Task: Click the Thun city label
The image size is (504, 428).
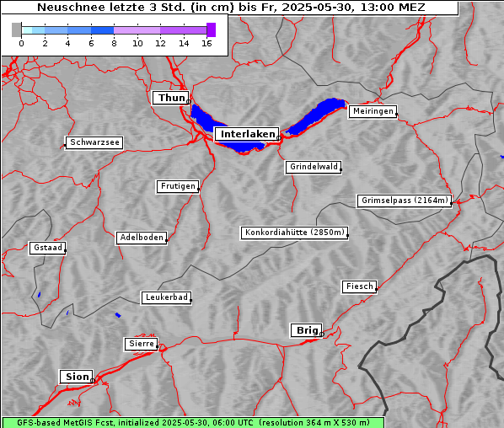Action: click(171, 98)
